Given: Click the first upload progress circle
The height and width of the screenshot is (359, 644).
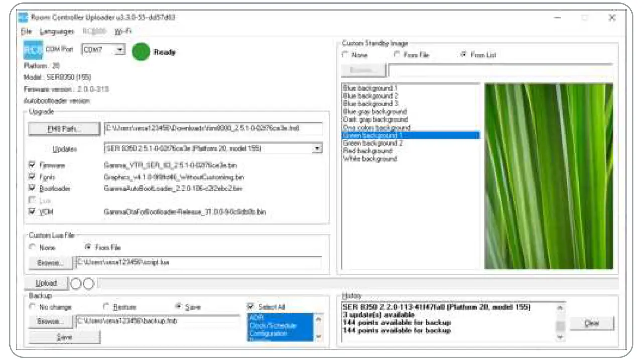Looking at the screenshot, I should click(x=76, y=284).
